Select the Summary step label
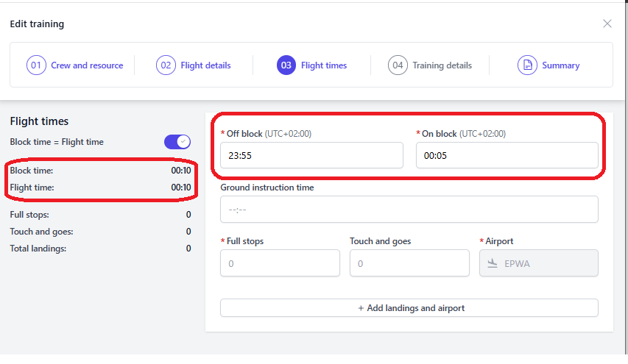The height and width of the screenshot is (364, 628). click(x=561, y=65)
